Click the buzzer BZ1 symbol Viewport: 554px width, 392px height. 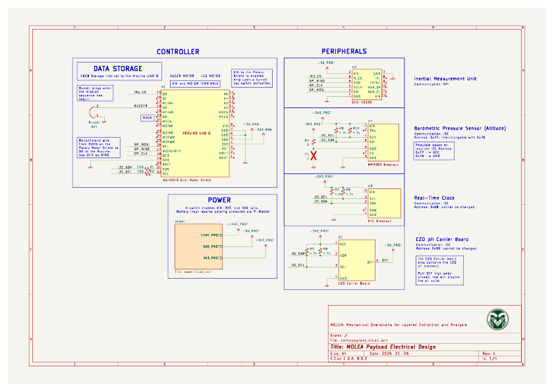94,113
